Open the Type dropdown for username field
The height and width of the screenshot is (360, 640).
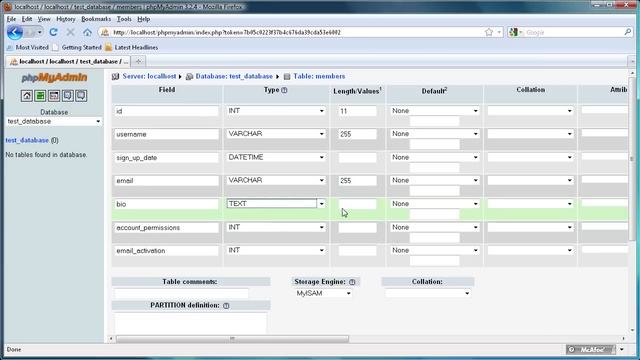[276, 134]
